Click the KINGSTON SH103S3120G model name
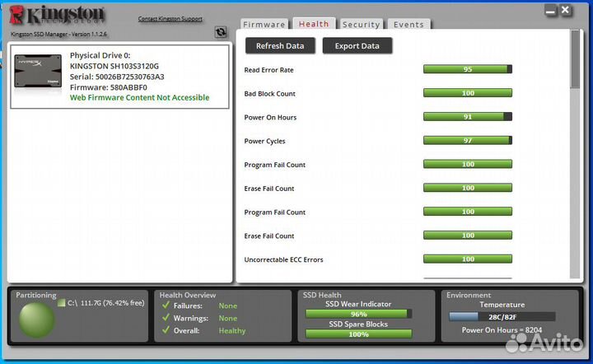The height and width of the screenshot is (364, 593). coord(114,66)
